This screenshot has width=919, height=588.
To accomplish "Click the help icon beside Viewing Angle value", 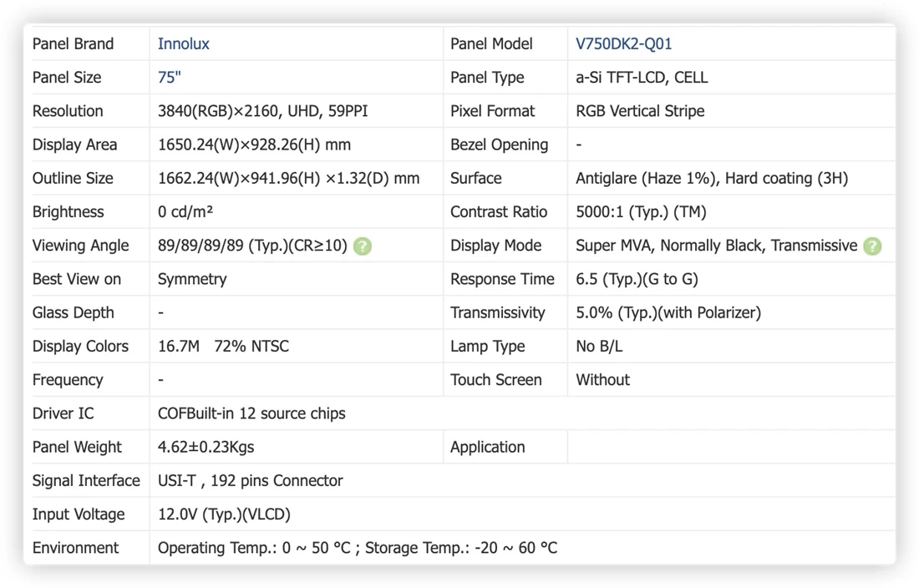I will pyautogui.click(x=363, y=246).
